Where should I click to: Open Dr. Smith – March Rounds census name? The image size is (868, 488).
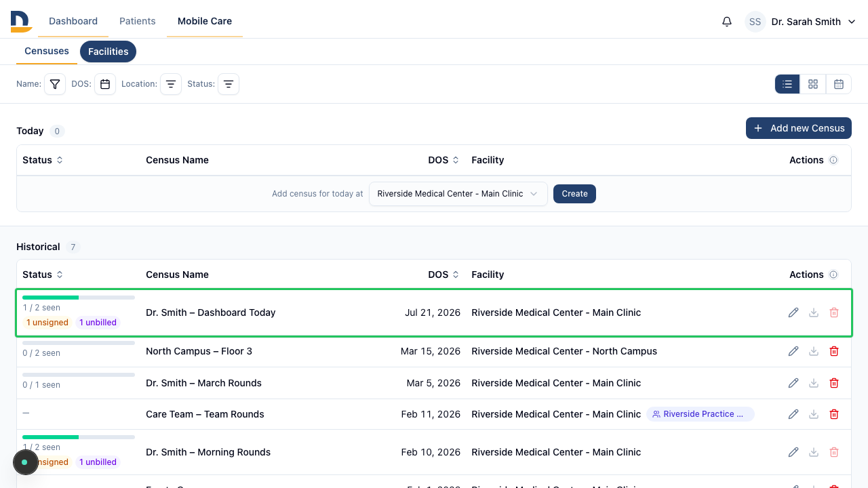click(x=203, y=383)
